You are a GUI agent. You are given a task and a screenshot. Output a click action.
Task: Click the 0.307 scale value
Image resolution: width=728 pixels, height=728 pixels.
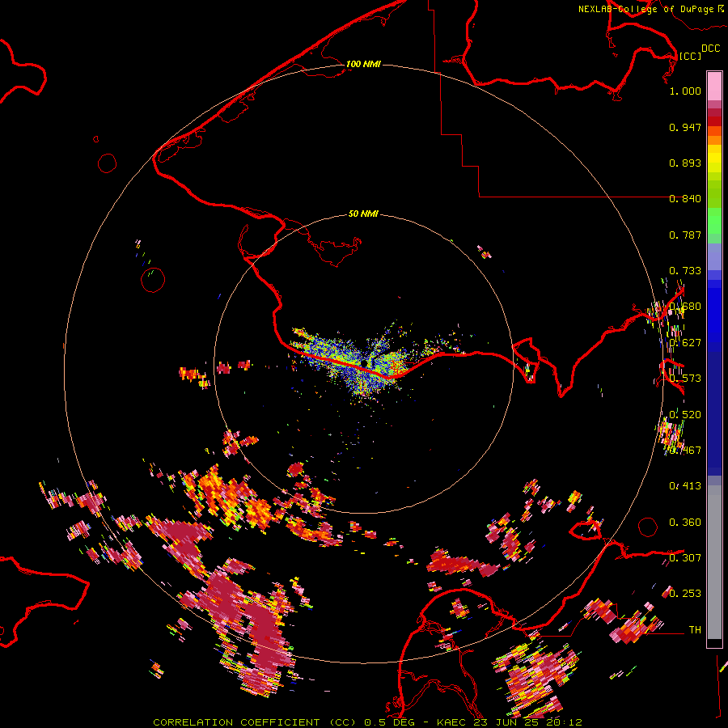pos(685,557)
